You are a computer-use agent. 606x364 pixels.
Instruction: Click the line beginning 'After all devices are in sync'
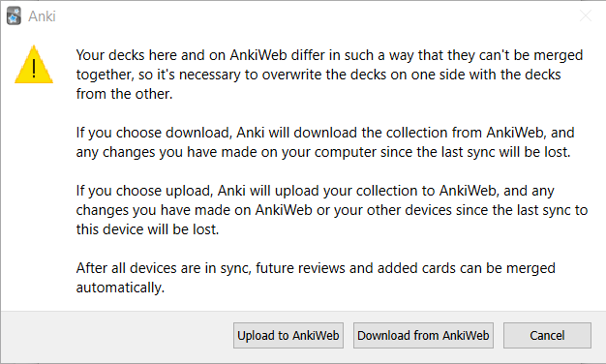[x=316, y=268]
